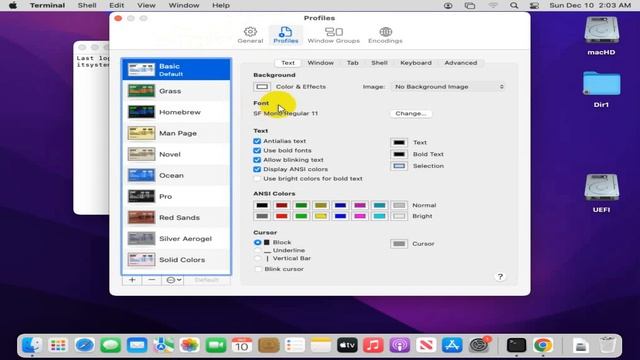
Task: Select Vertical Bar cursor radio button
Action: pos(257,259)
